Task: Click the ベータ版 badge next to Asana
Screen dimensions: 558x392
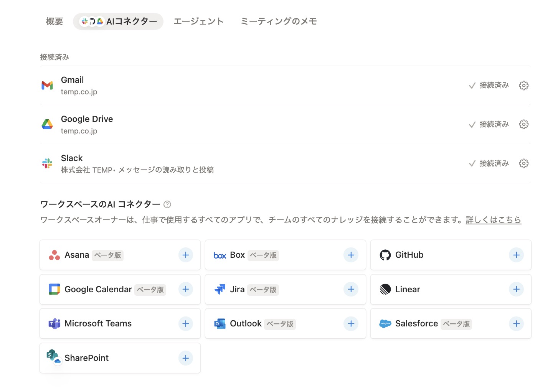Action: [107, 255]
